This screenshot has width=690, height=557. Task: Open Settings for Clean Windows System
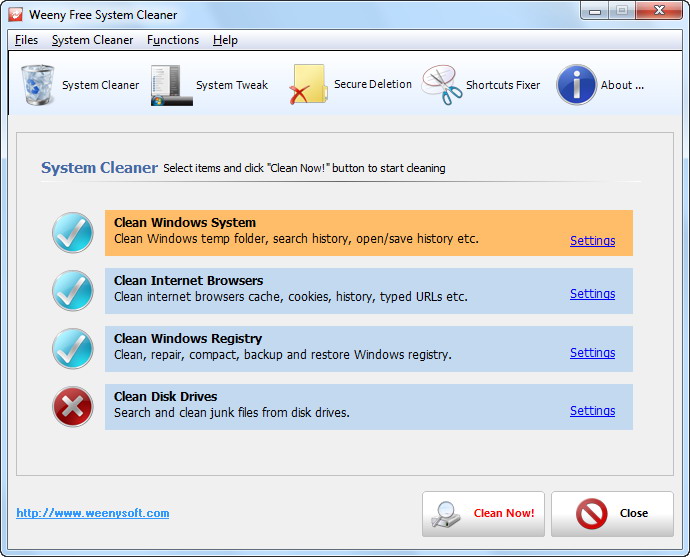pos(592,241)
